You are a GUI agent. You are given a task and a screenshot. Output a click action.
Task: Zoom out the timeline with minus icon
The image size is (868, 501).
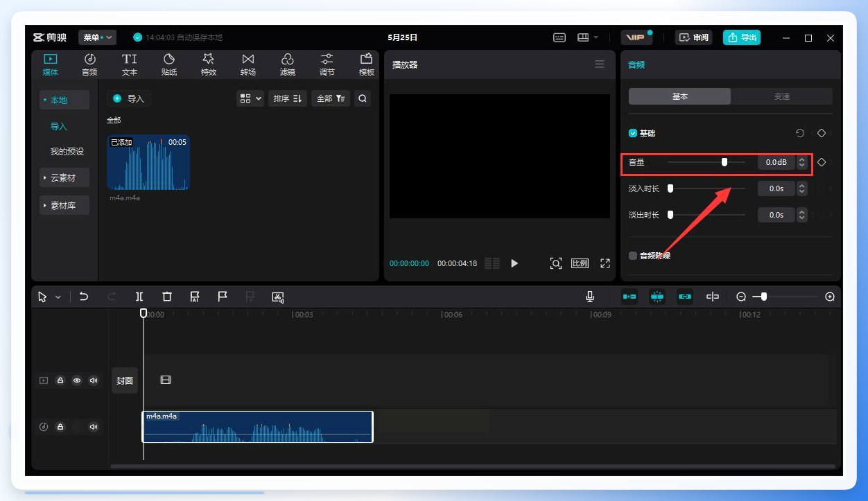741,297
